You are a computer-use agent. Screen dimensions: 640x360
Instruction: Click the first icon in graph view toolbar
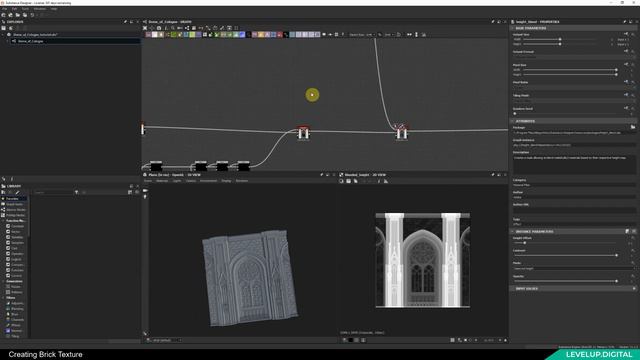pos(145,28)
